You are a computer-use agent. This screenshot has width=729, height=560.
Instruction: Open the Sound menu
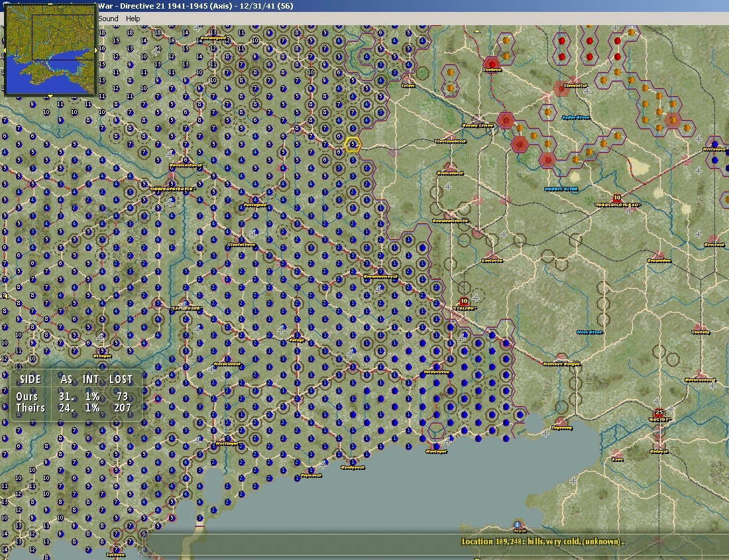point(108,19)
